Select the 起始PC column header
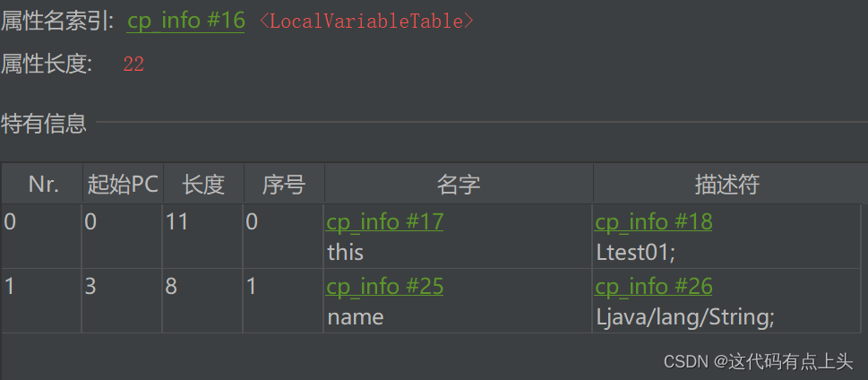 [122, 185]
